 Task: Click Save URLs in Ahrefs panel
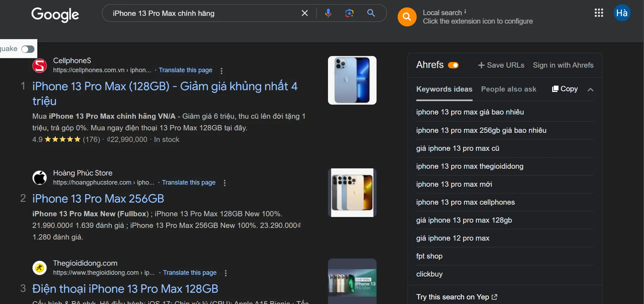(x=501, y=65)
